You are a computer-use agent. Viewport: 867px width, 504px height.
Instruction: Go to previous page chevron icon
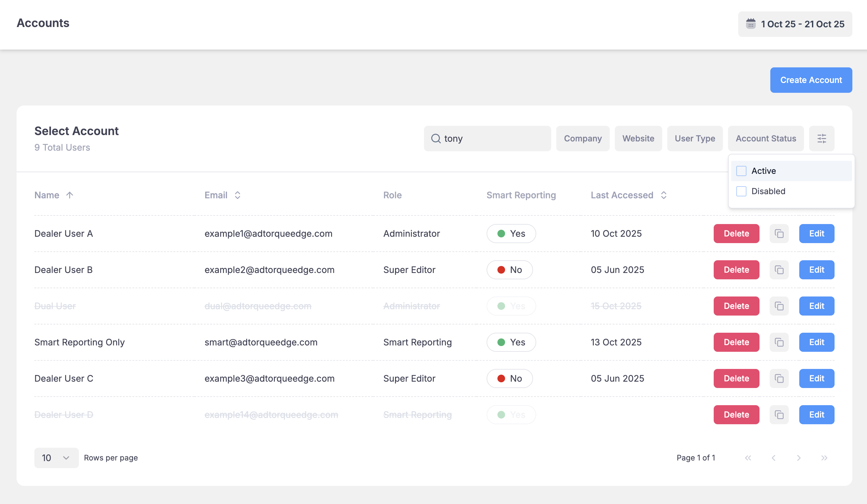[x=774, y=458]
